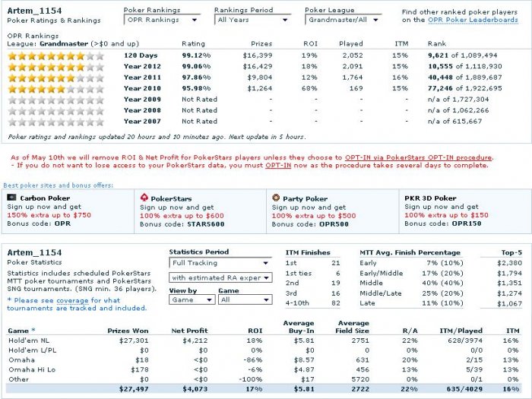This screenshot has width=532, height=399.
Task: Open the Rankings Period All Years dropdown
Action: click(253, 20)
